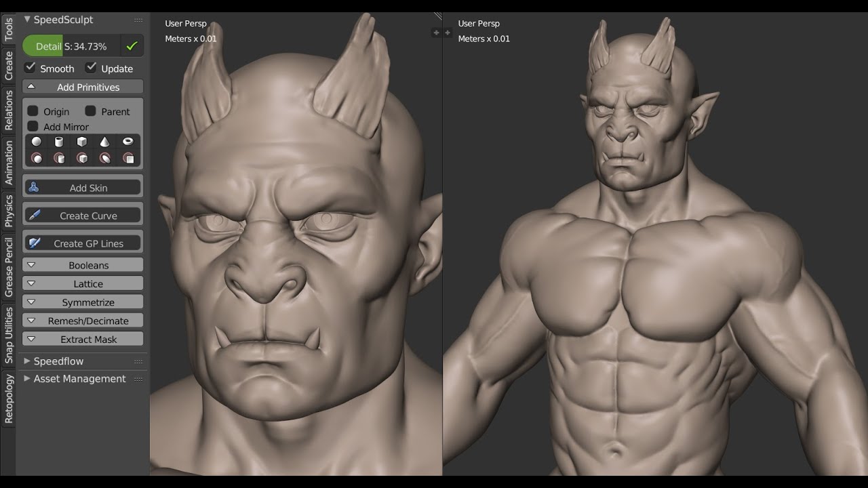Add cube with pink ring icon

(x=82, y=158)
